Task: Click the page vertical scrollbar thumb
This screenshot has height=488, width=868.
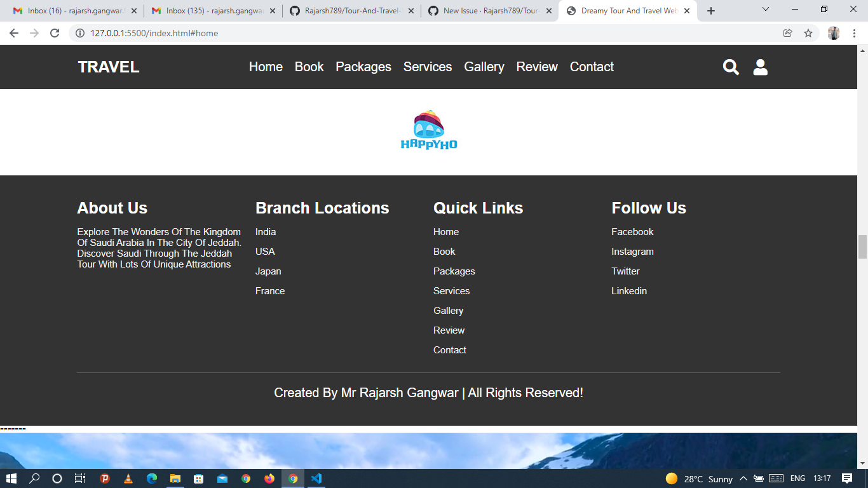Action: tap(862, 247)
